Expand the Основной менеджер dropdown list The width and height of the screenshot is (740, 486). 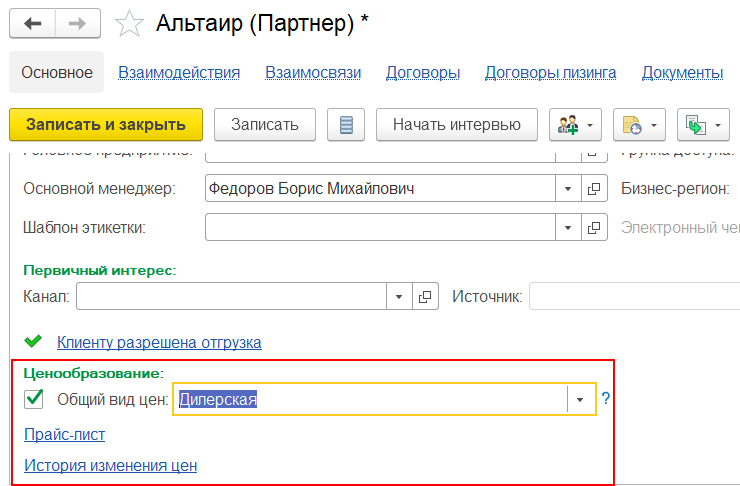pyautogui.click(x=568, y=189)
